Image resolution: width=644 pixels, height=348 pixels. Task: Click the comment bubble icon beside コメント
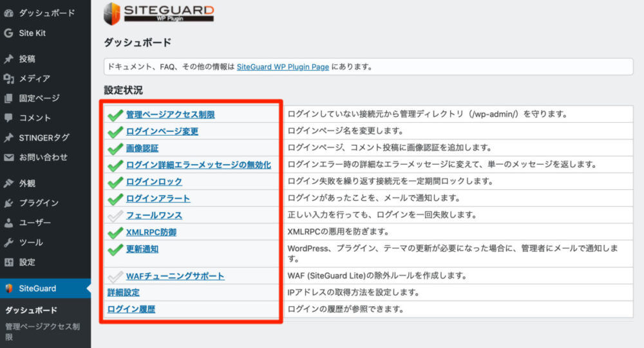(x=8, y=118)
